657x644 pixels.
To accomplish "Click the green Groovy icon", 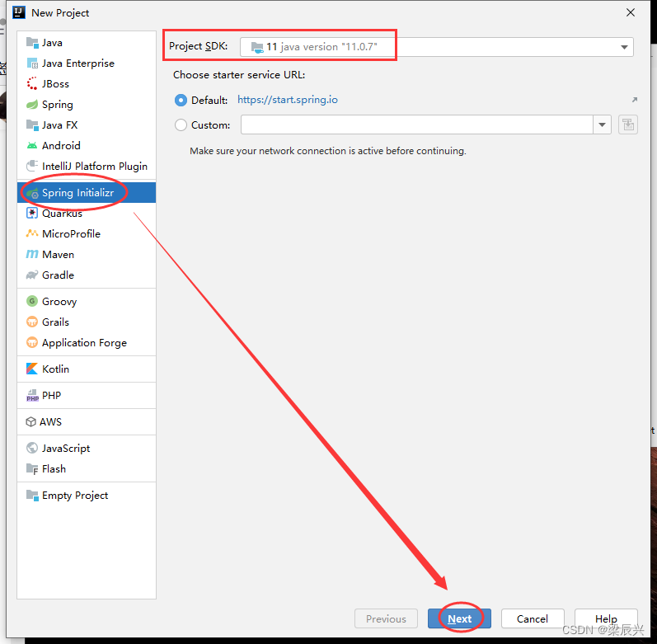I will pyautogui.click(x=32, y=301).
